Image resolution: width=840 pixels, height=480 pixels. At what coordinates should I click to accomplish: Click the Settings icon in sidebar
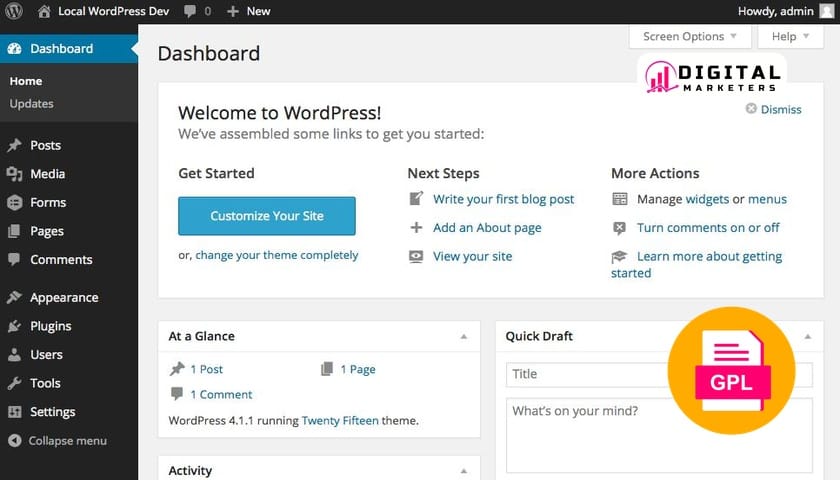click(14, 411)
